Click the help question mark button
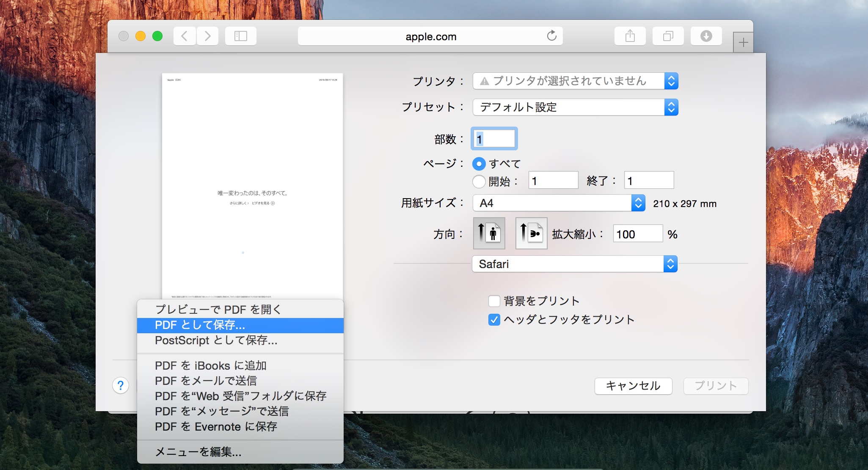Viewport: 868px width, 470px height. click(x=121, y=385)
